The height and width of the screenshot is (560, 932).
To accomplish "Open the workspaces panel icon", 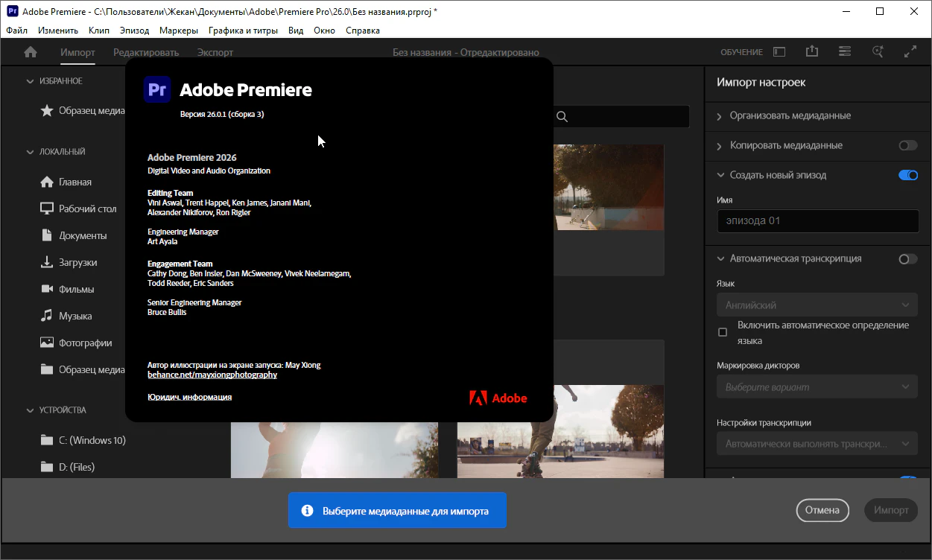I will [779, 52].
